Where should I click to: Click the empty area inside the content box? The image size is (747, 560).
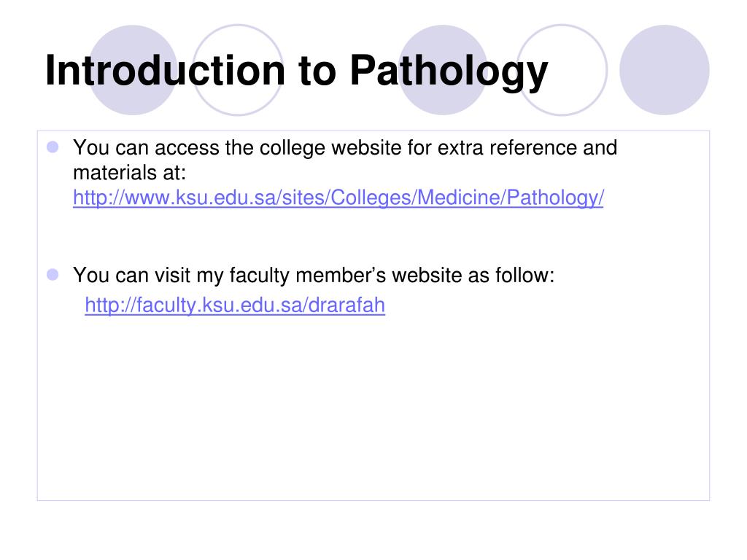[x=373, y=410]
